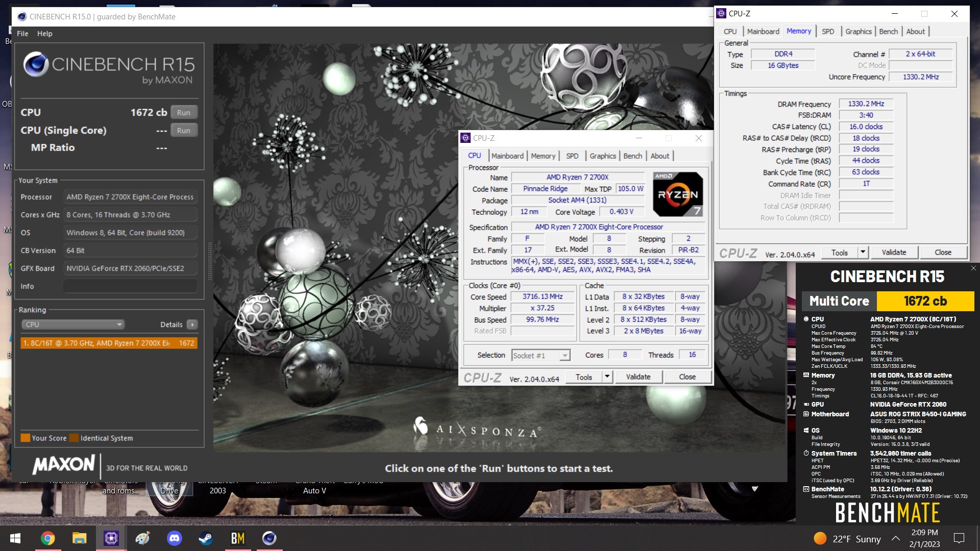Click Tools button in Memory CPU-Z window
Viewport: 980px width, 551px height.
pos(840,253)
